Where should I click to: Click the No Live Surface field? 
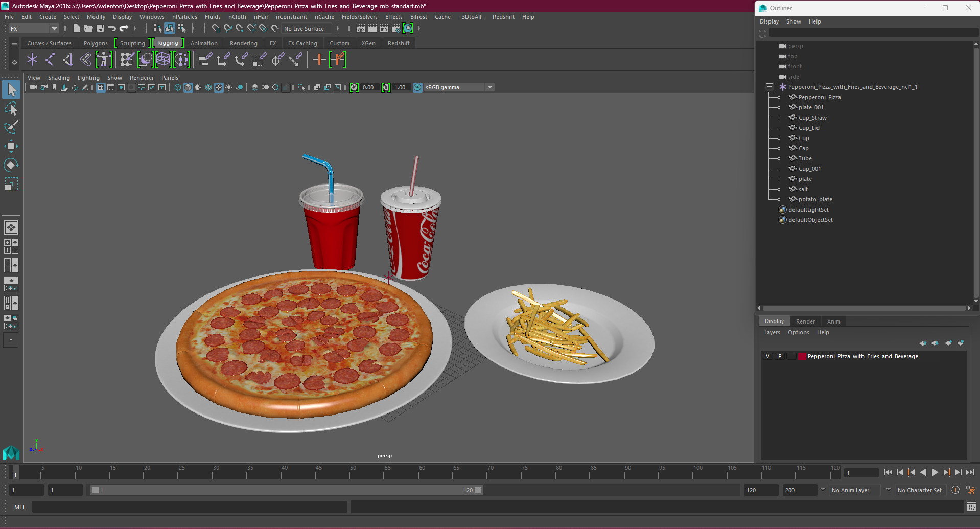[x=307, y=29]
